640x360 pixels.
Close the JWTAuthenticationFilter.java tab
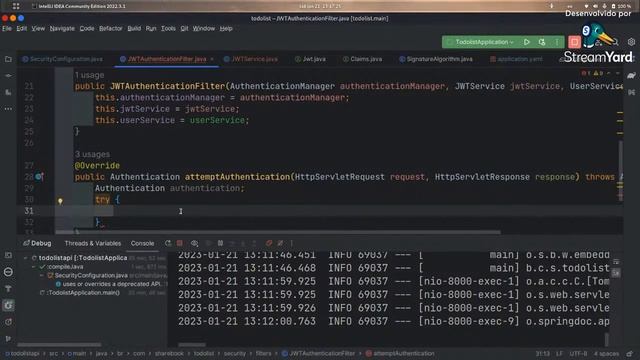click(212, 59)
